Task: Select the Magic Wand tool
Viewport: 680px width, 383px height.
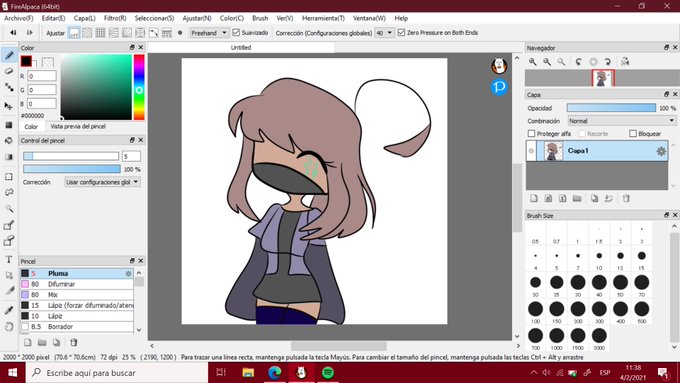Action: pyautogui.click(x=9, y=209)
